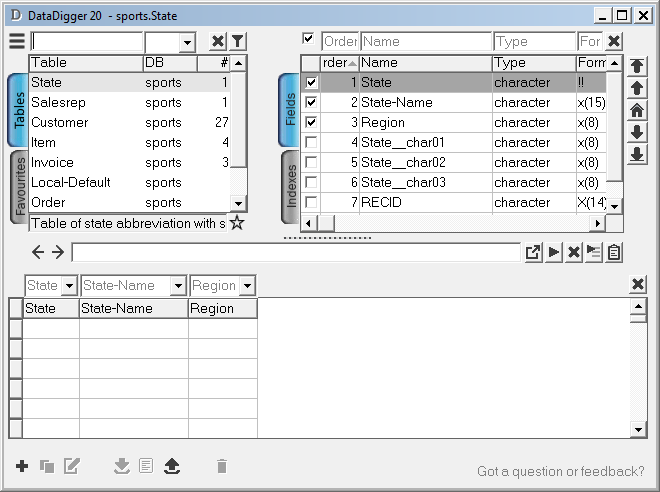This screenshot has width=660, height=492.
Task: Click the table filter funnel icon
Action: tap(237, 41)
